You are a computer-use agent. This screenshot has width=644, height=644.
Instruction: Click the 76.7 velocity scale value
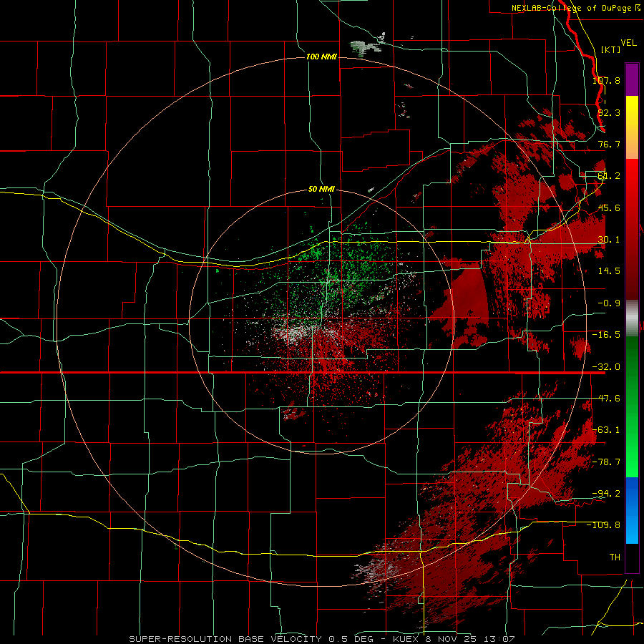(x=609, y=144)
